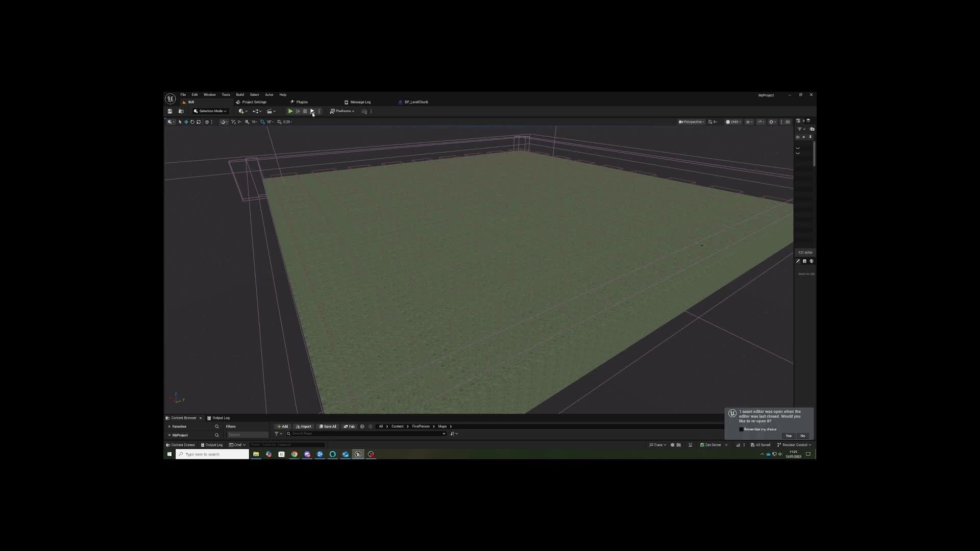Click Yes to re-open the asset editor
The image size is (980, 551).
pos(789,436)
